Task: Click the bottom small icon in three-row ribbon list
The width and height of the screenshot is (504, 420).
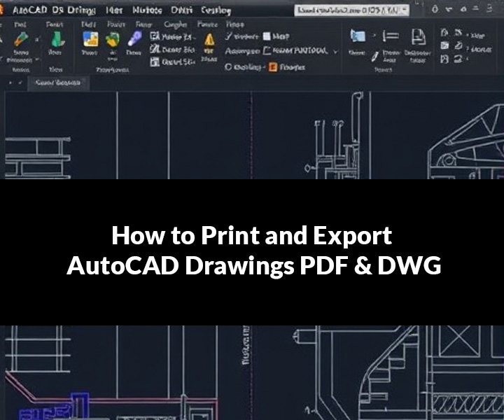Action: pyautogui.click(x=155, y=62)
